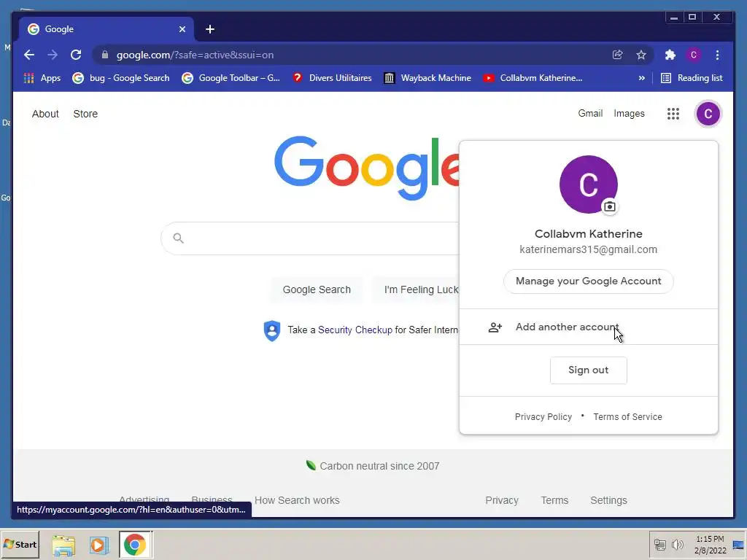Viewport: 747px width, 560px height.
Task: Click Carbon neutral since 2007 link
Action: pos(379,466)
